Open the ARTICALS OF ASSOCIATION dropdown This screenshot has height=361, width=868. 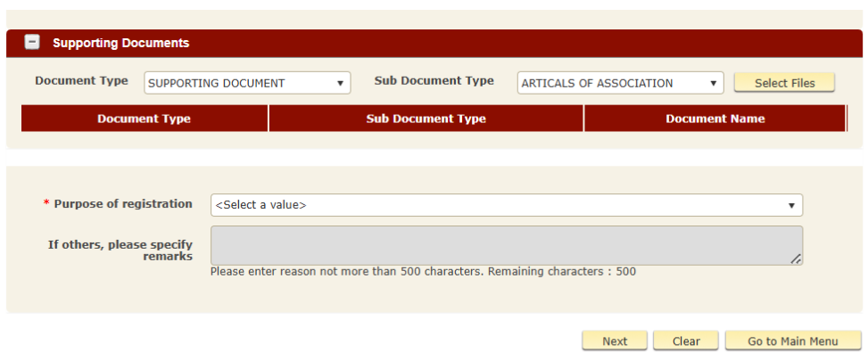click(620, 83)
